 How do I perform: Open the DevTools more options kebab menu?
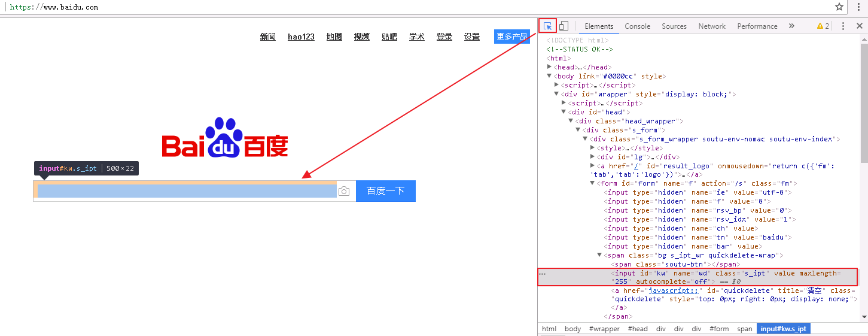843,26
